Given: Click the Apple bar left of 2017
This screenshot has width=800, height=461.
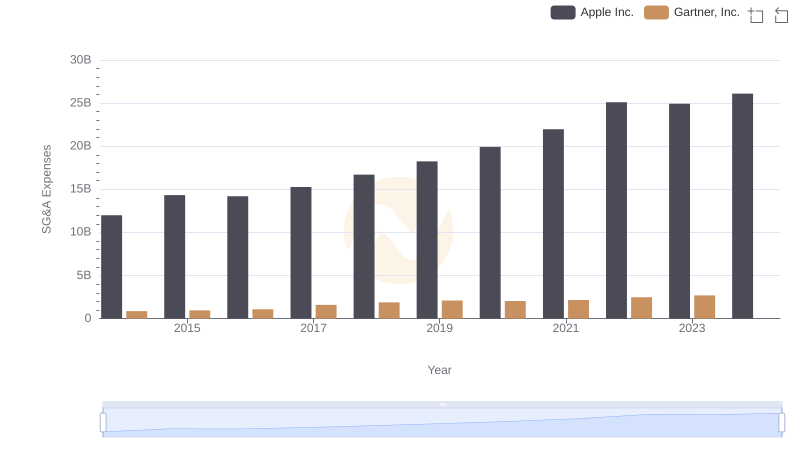Looking at the screenshot, I should point(301,253).
